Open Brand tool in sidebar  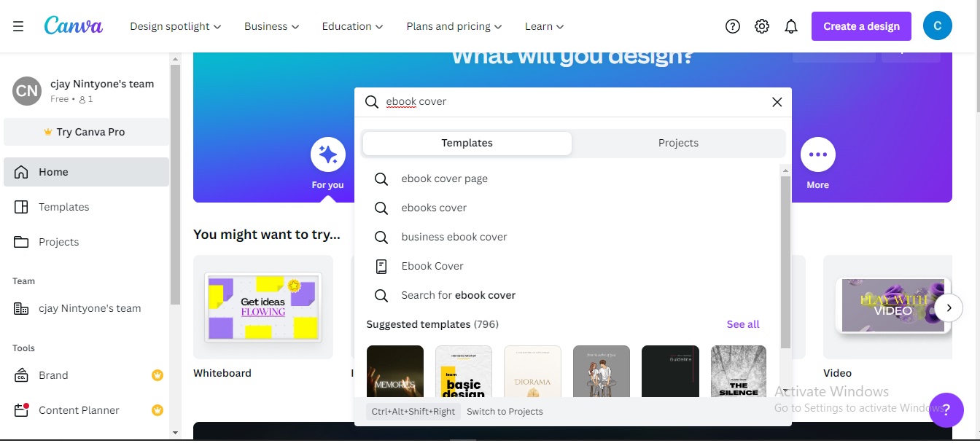86,375
